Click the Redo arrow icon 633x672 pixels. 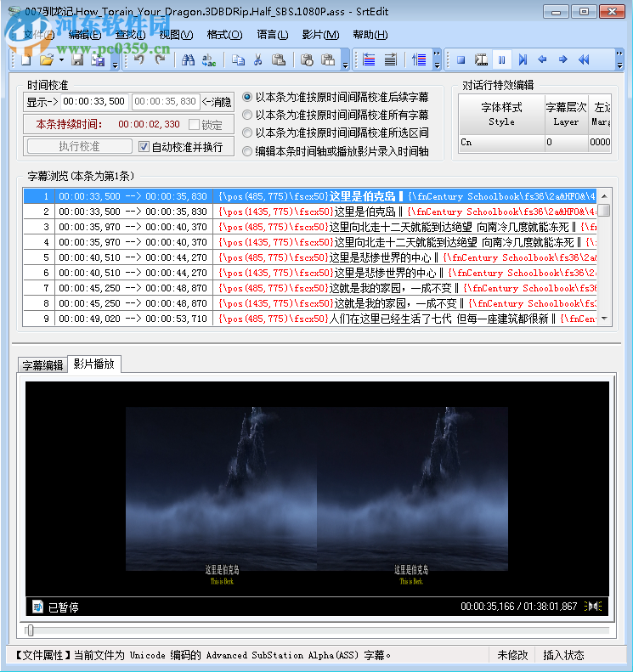tap(160, 59)
